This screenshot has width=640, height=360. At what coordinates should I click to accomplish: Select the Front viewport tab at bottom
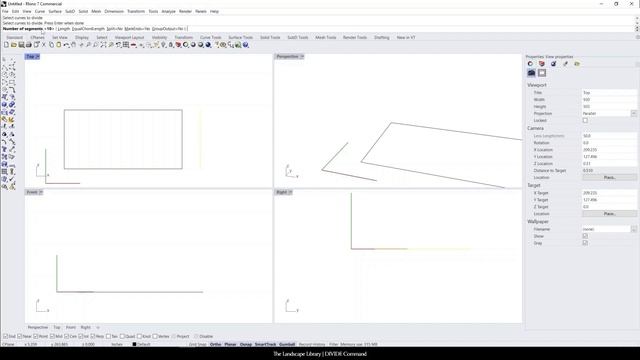point(71,327)
